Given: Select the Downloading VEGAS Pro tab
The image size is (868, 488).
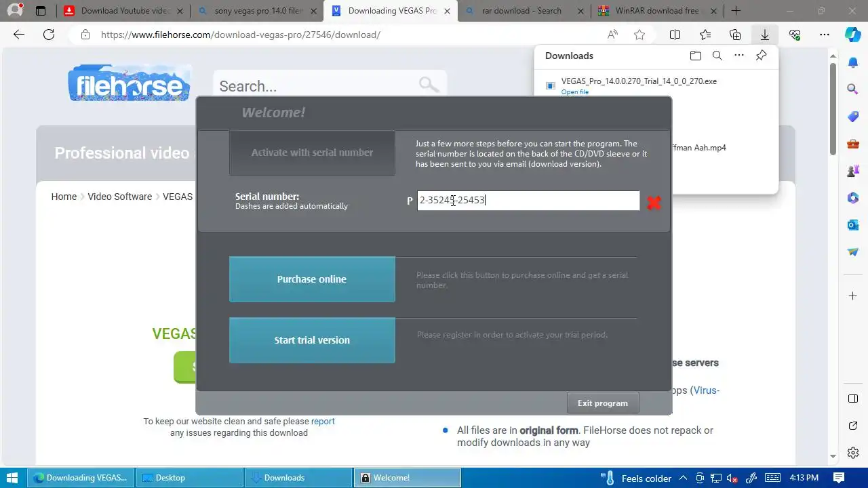Looking at the screenshot, I should pyautogui.click(x=391, y=11).
